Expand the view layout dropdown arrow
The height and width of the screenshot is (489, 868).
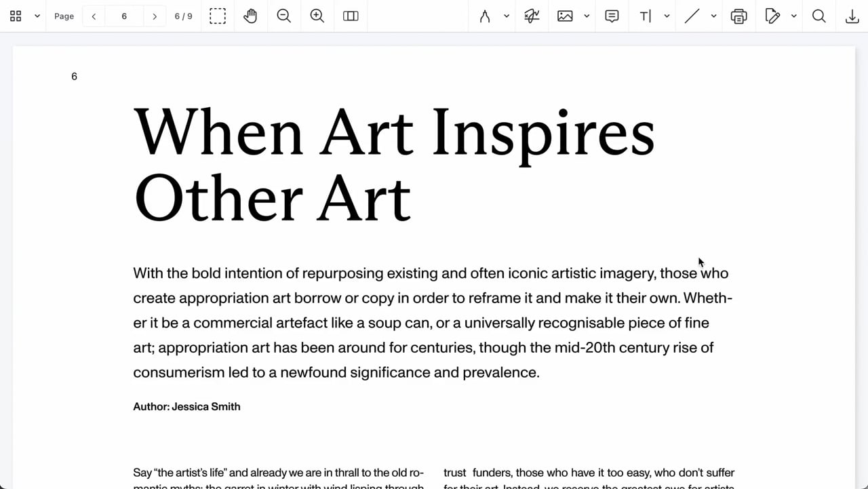(x=37, y=16)
